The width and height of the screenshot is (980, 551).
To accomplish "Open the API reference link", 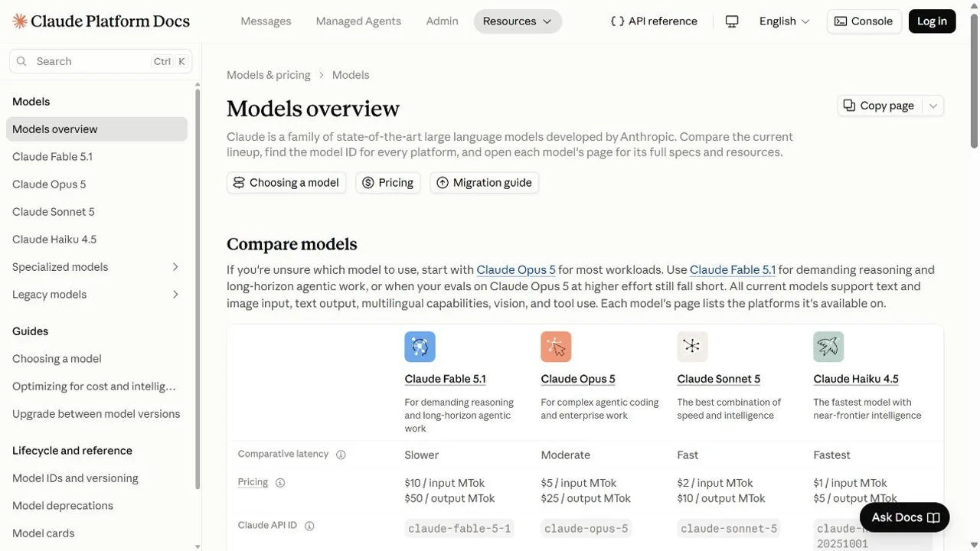I will pos(654,21).
